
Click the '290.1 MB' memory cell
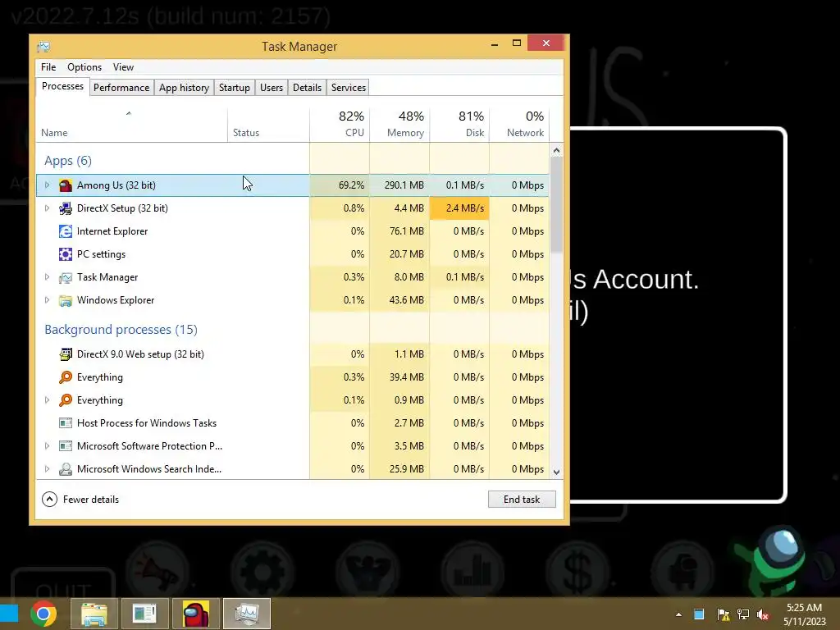pos(399,185)
